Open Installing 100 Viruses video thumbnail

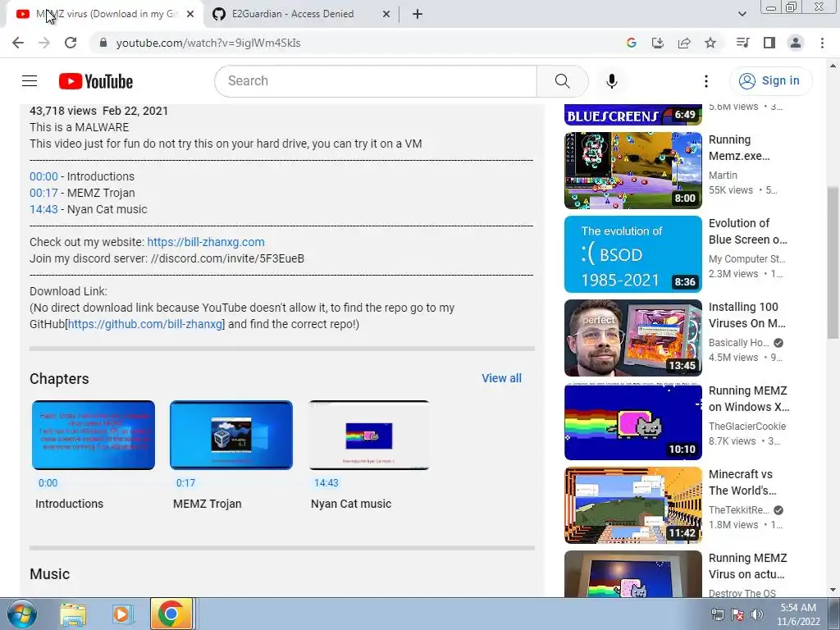click(632, 338)
